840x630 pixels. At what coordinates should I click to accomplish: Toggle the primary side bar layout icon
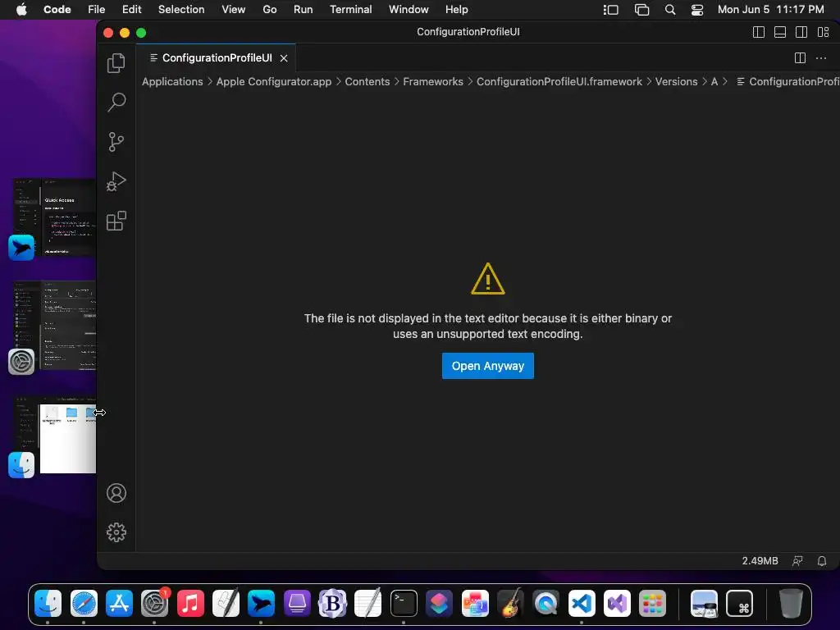[759, 32]
